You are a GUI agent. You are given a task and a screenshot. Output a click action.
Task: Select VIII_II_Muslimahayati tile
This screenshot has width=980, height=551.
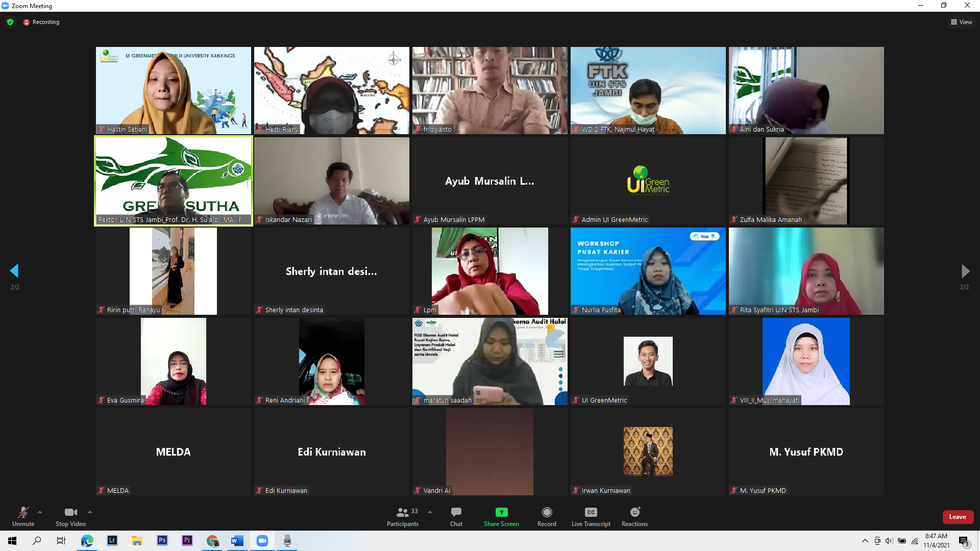806,362
